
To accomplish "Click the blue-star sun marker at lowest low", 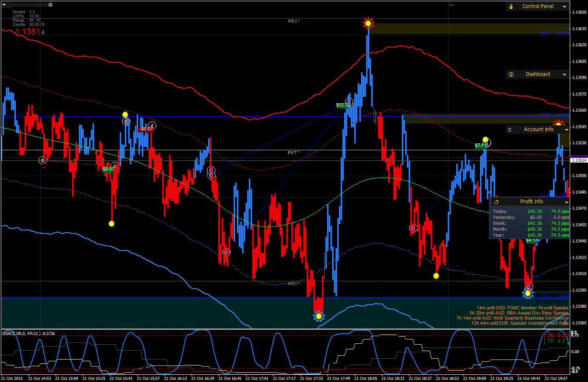I will coord(319,316).
